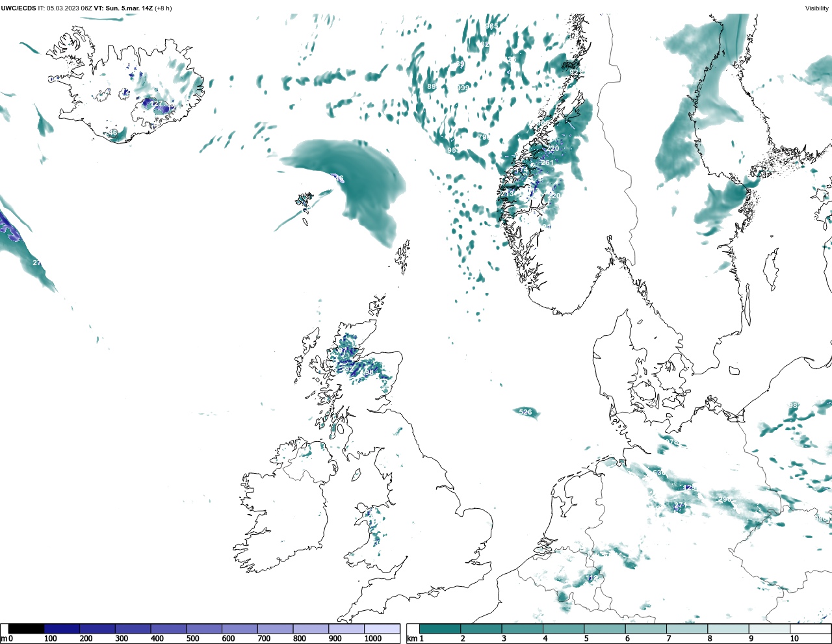The image size is (832, 644).
Task: Click the "km" unit label on the legend
Action: pos(411,639)
